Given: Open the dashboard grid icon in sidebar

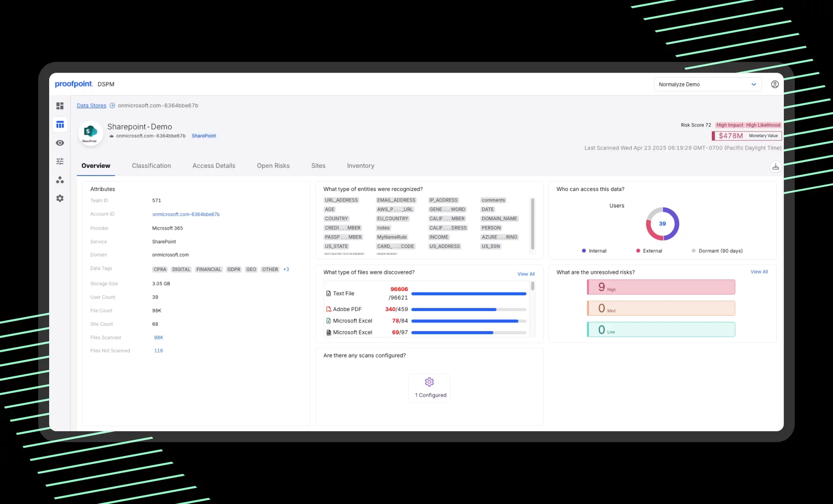Looking at the screenshot, I should click(x=60, y=106).
